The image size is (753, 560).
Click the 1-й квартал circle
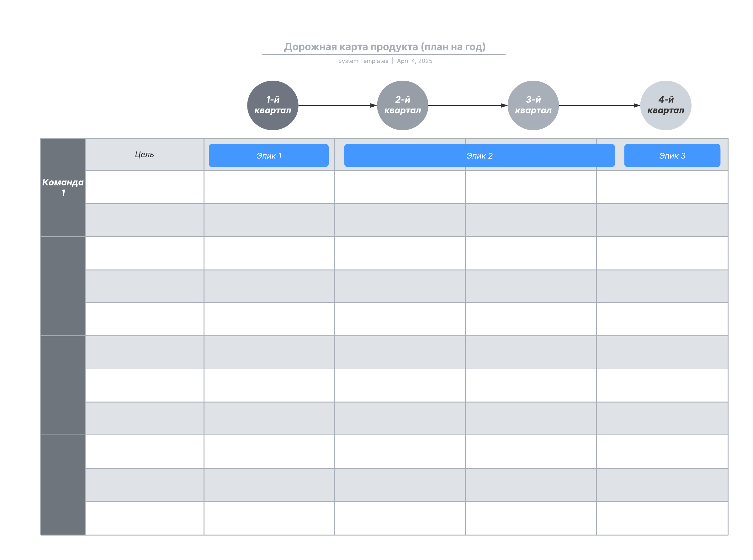(x=273, y=105)
